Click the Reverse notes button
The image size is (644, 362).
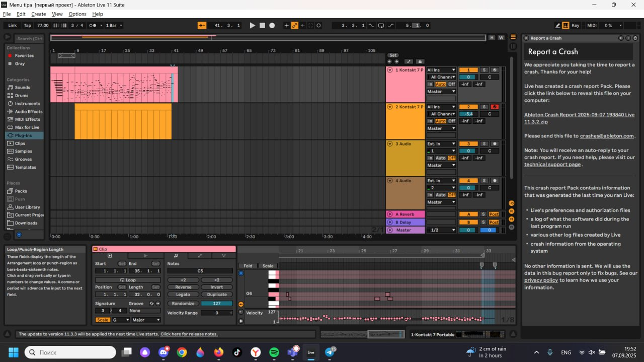pyautogui.click(x=183, y=287)
